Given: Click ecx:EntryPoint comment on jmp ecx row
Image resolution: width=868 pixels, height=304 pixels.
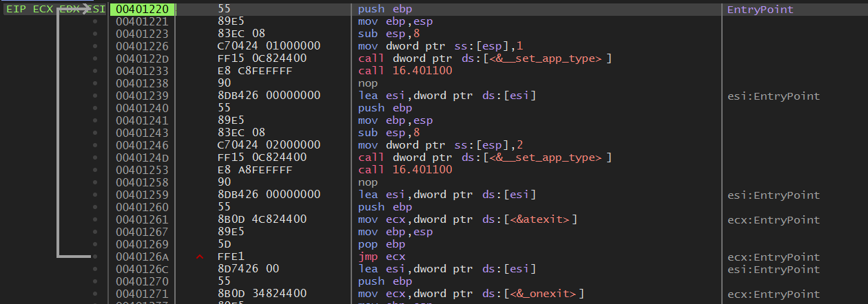Looking at the screenshot, I should pyautogui.click(x=774, y=257).
